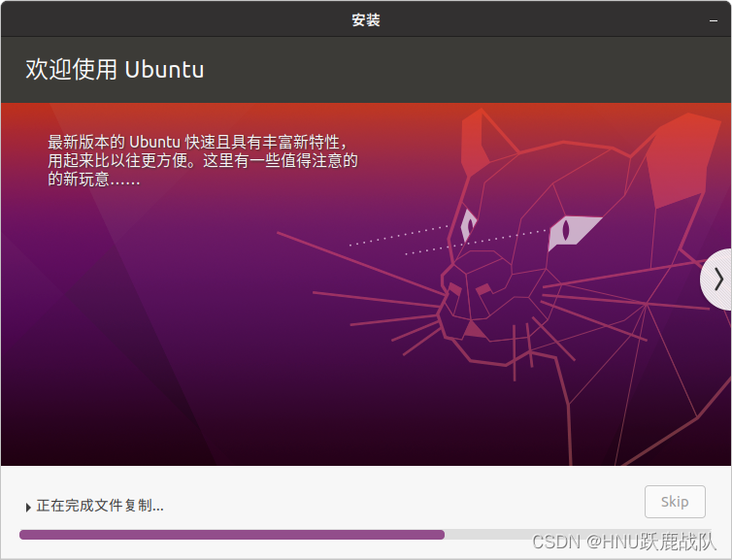The width and height of the screenshot is (732, 560).
Task: Click the Skip button
Action: coord(675,502)
